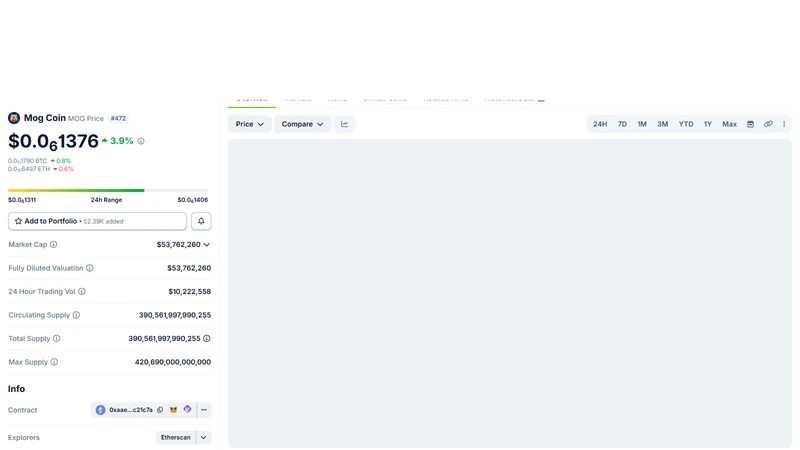Click the Market Cap value $53,762,260
The width and height of the screenshot is (800, 450).
pyautogui.click(x=179, y=245)
